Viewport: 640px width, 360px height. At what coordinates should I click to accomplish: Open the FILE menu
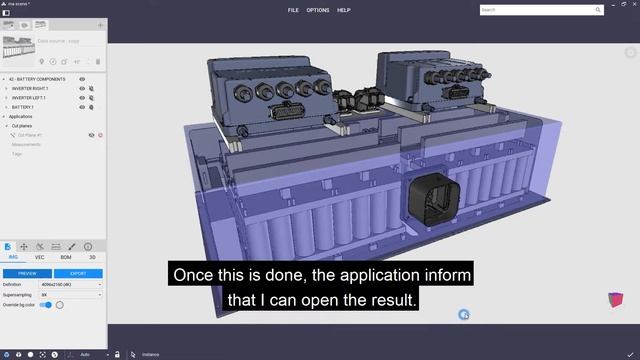point(293,10)
